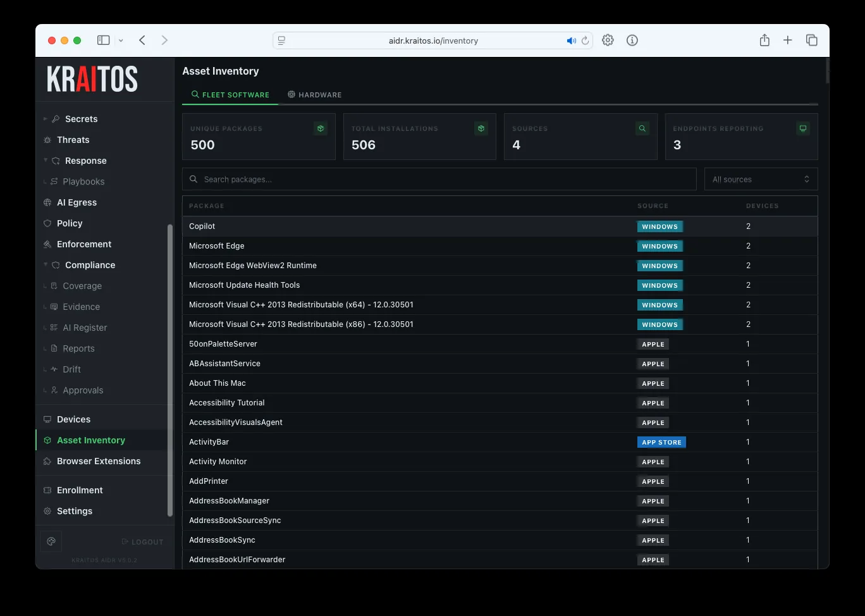Open the All sources dropdown
Viewport: 865px width, 616px height.
761,179
